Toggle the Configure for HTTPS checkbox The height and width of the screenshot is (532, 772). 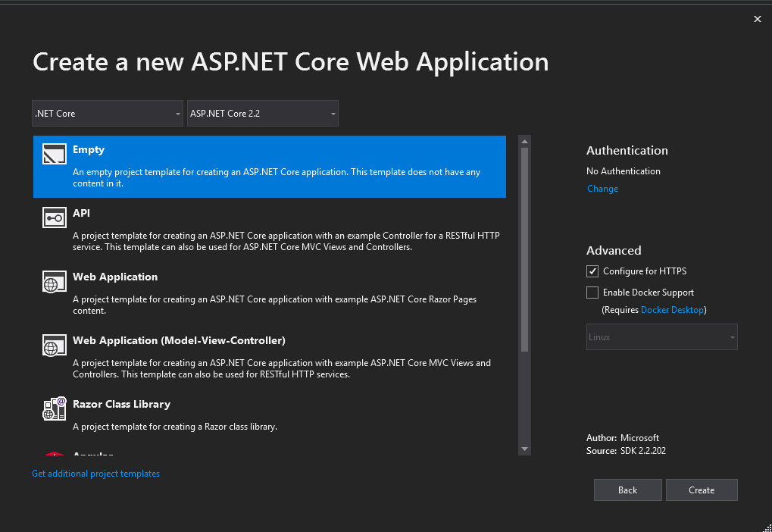point(592,271)
